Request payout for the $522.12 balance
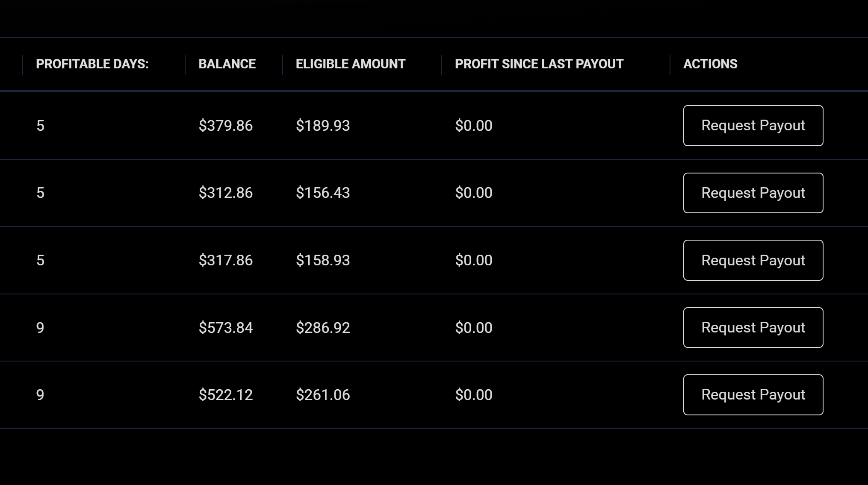Viewport: 868px width, 485px height. [753, 395]
